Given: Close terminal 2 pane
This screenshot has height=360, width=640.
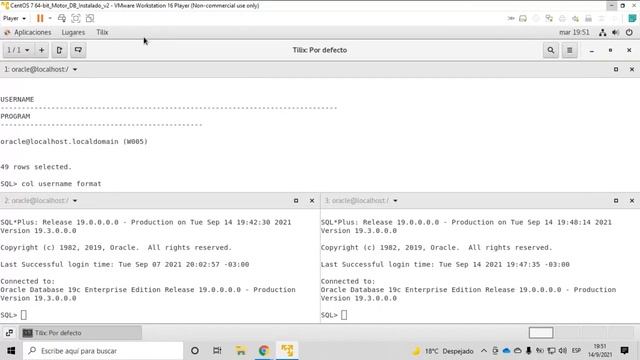Looking at the screenshot, I should [312, 200].
